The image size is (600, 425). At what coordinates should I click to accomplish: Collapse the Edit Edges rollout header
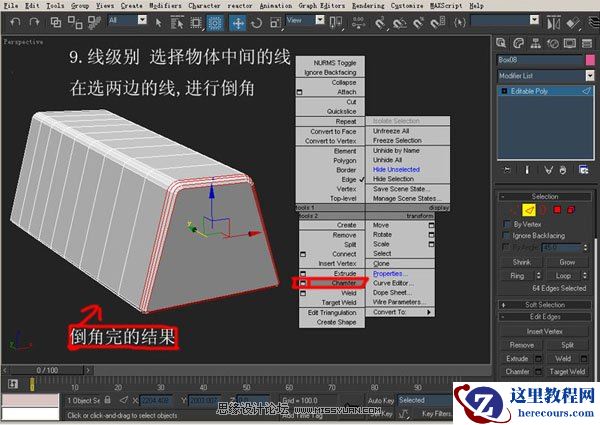[x=545, y=316]
